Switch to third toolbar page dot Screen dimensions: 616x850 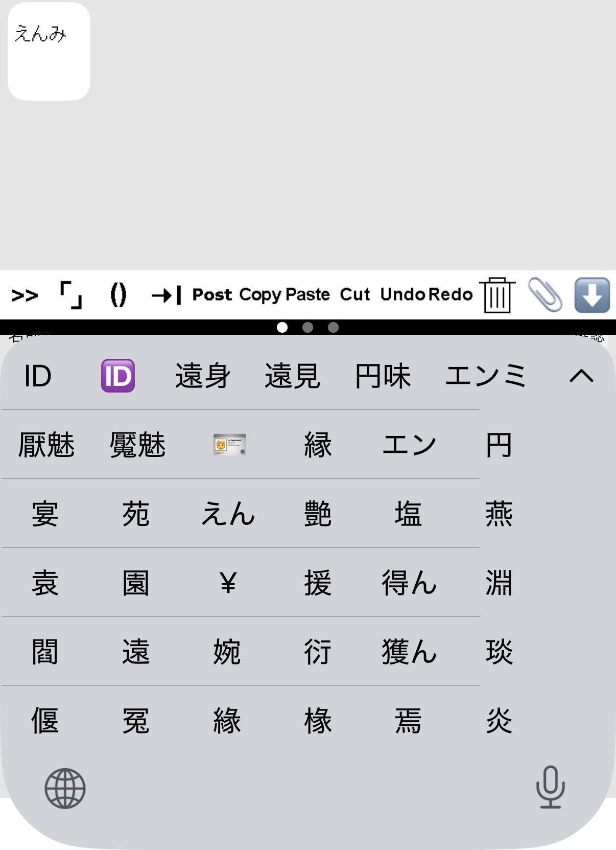click(333, 328)
